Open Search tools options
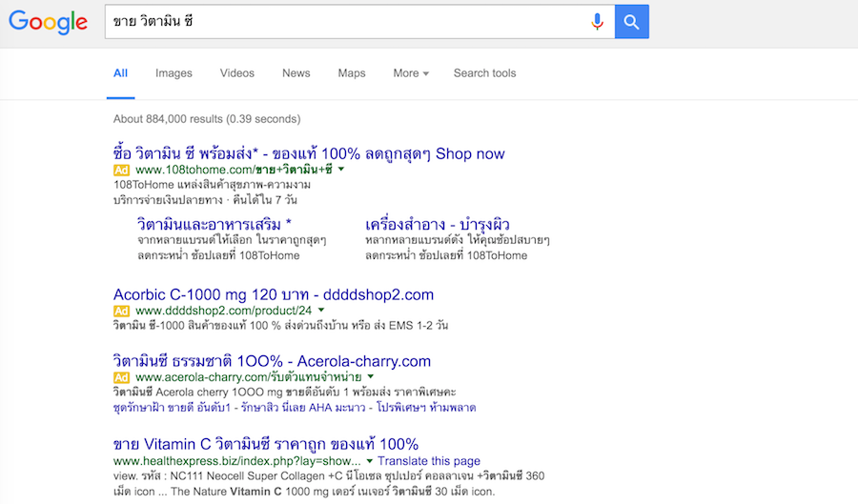The width and height of the screenshot is (858, 504). [x=484, y=73]
